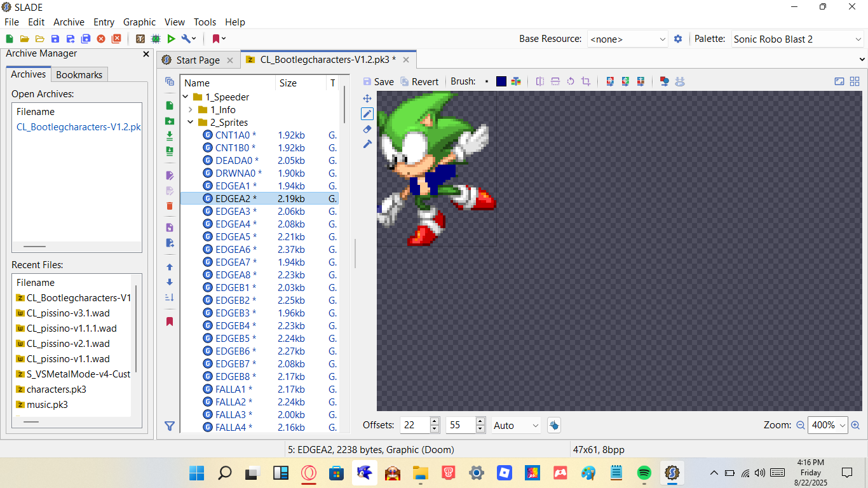This screenshot has width=868, height=488.
Task: Crop the graphic
Action: (586, 81)
